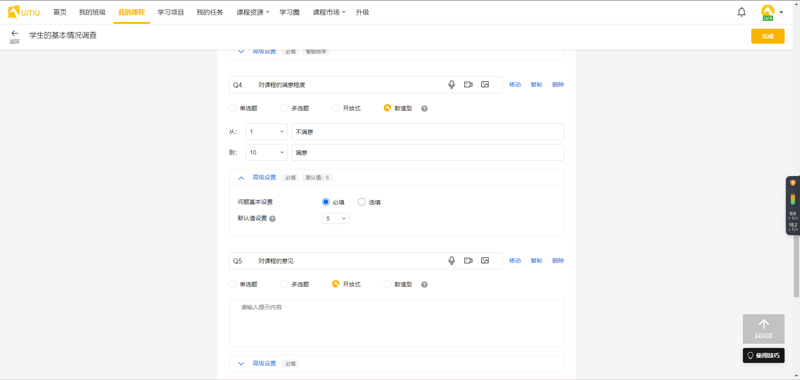The height and width of the screenshot is (380, 800).
Task: Click the back arrow icon
Action: coord(14,33)
